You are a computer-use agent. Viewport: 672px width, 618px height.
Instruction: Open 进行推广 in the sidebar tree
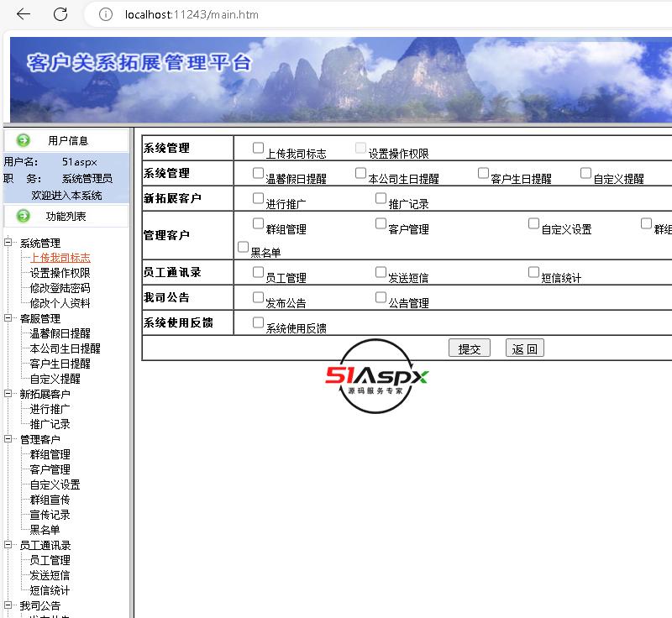point(50,409)
